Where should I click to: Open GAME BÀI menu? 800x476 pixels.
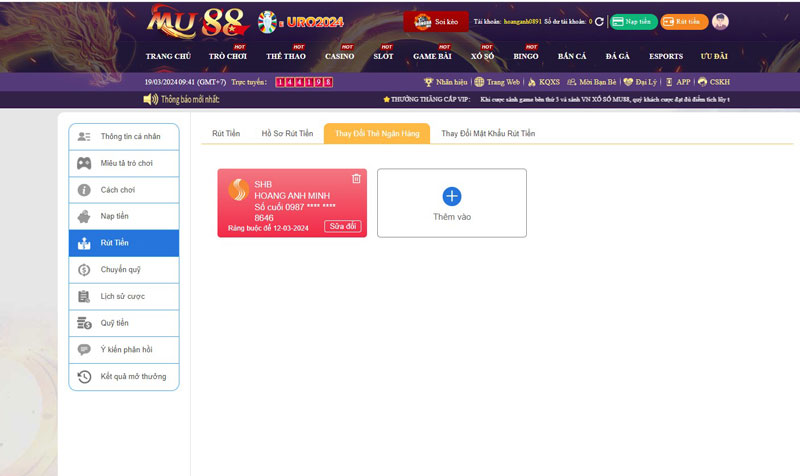click(432, 56)
